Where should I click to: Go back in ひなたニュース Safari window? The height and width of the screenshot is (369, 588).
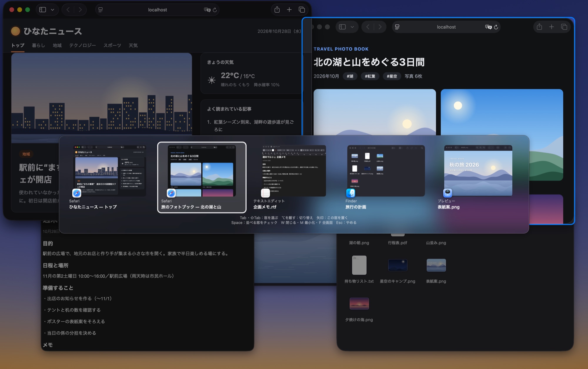68,10
